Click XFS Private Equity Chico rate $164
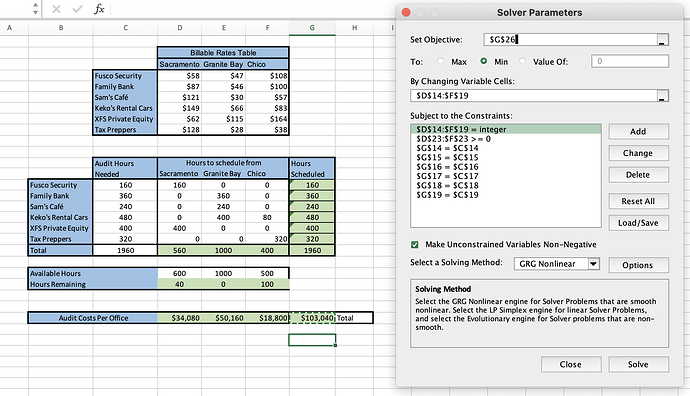 pos(268,119)
